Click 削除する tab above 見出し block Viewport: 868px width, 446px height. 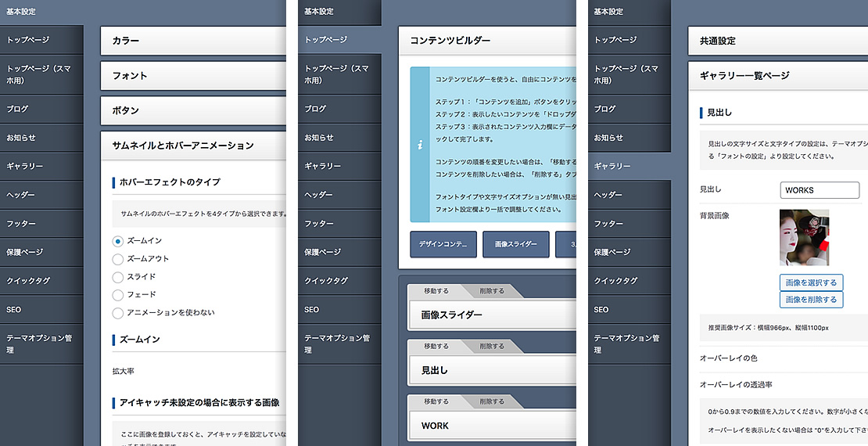coord(492,347)
